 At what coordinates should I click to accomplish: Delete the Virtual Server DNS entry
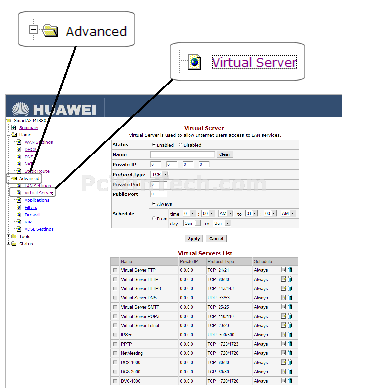coord(290,297)
